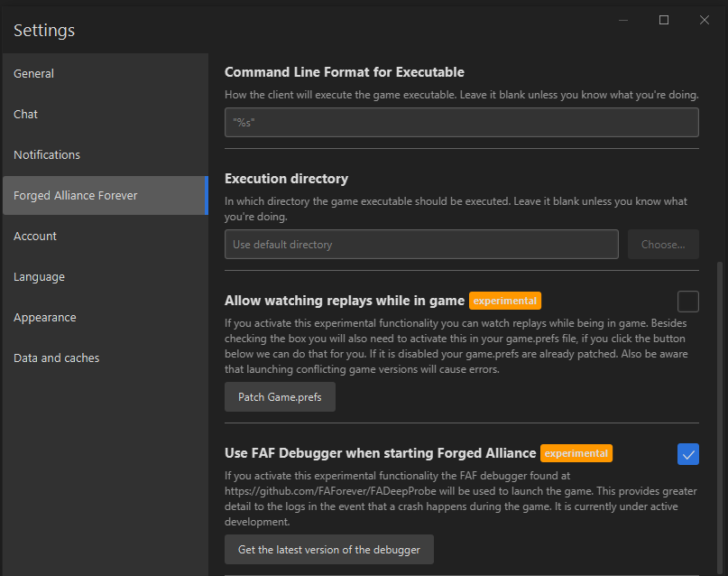This screenshot has width=728, height=576.
Task: Click the Execution directory text field
Action: 421,245
